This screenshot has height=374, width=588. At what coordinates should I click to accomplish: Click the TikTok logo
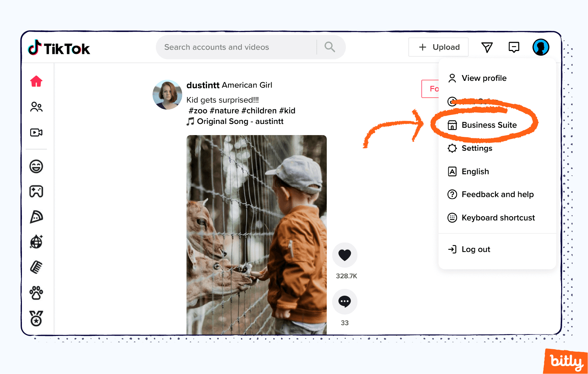[59, 48]
